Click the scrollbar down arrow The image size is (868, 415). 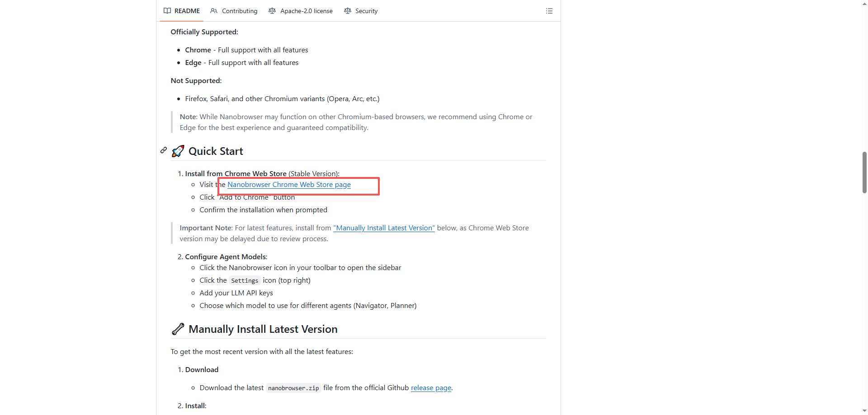tap(864, 411)
